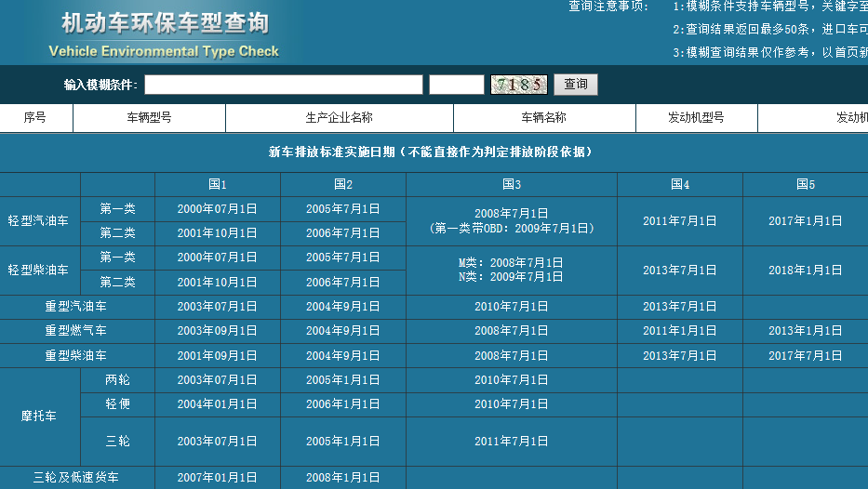Click the 国5 column heading cell
The width and height of the screenshot is (868, 489).
[806, 184]
